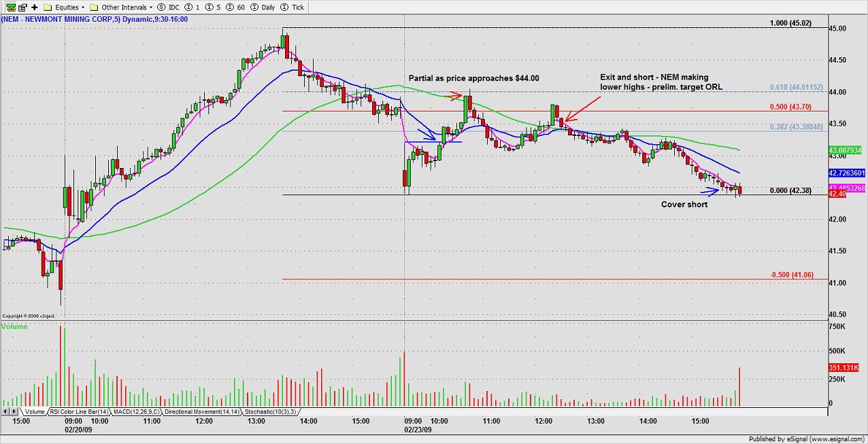This screenshot has height=444, width=868.
Task: Switch to the Volume study tab
Action: pyautogui.click(x=35, y=411)
